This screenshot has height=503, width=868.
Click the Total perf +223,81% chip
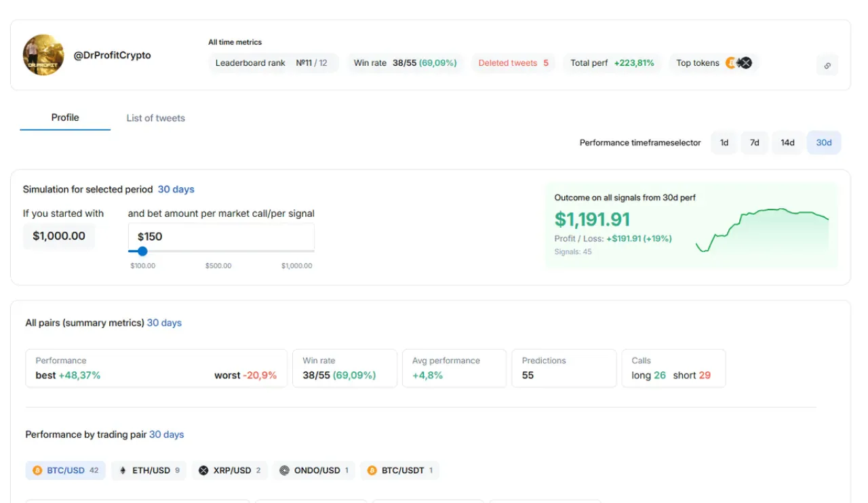(x=612, y=63)
